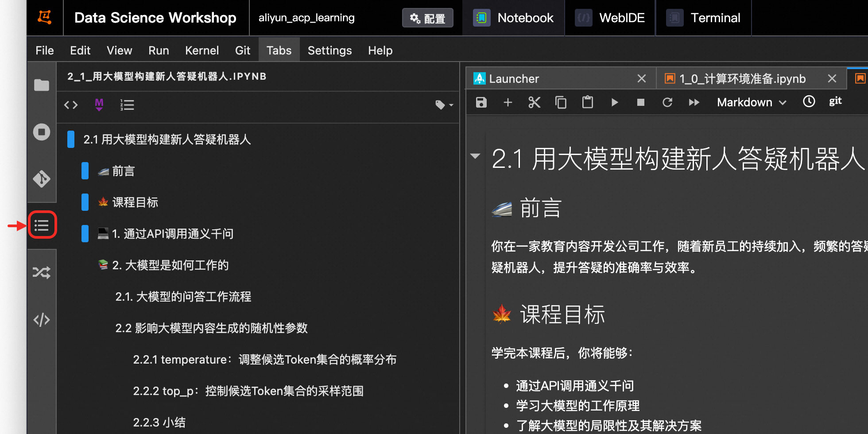
Task: Switch to the Notebook tab
Action: click(513, 18)
